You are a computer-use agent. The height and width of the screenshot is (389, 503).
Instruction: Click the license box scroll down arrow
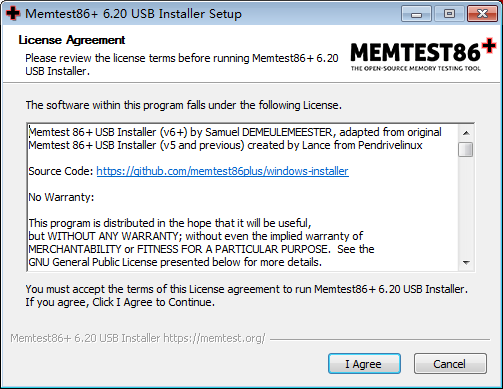pos(466,263)
